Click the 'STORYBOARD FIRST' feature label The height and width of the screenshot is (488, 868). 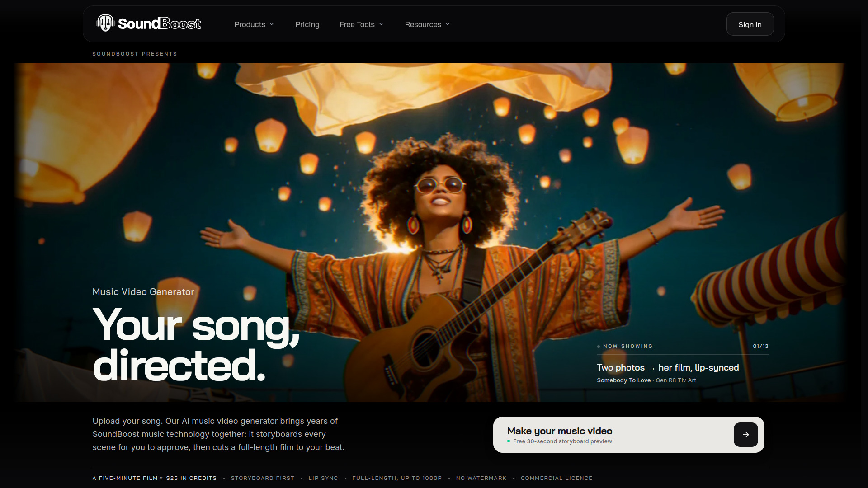tap(263, 478)
